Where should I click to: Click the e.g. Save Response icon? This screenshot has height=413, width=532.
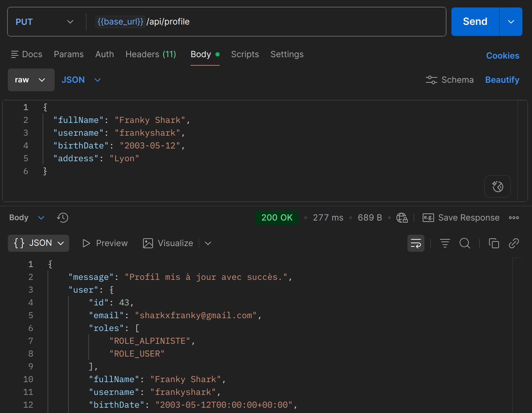(428, 218)
